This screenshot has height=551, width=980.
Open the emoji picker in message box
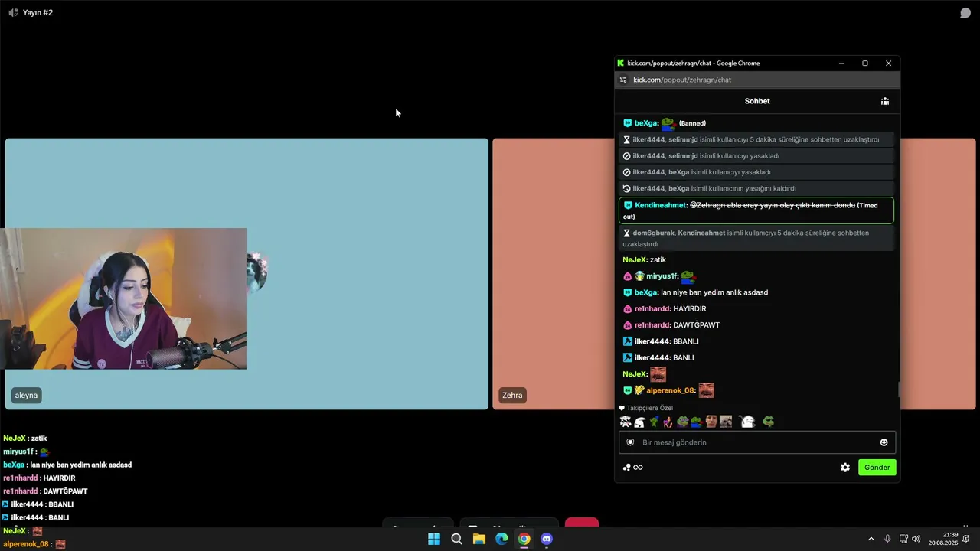884,442
